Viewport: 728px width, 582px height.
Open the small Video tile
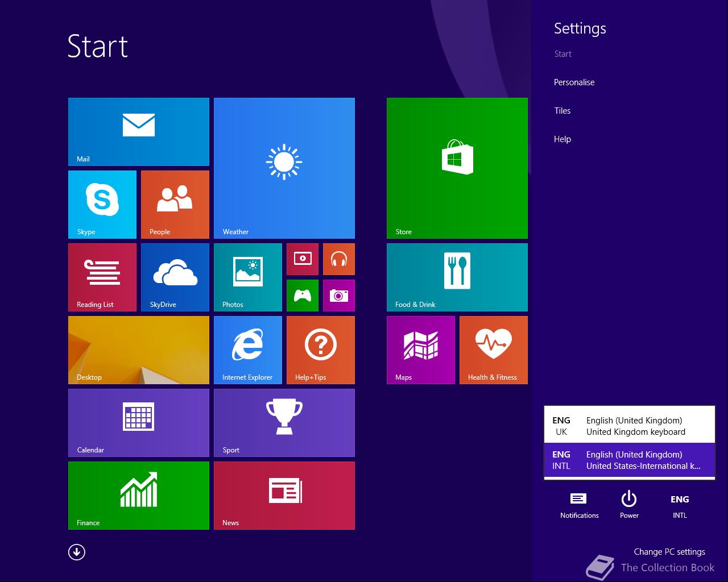point(303,259)
